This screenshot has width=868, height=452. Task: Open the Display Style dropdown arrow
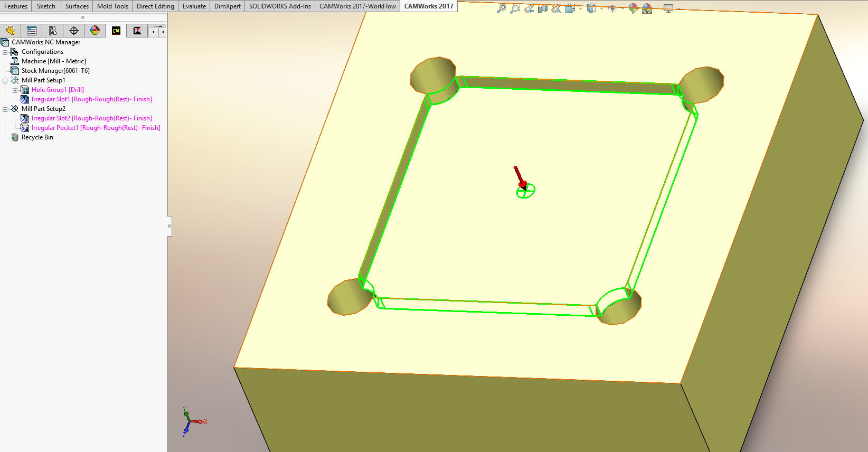pos(601,8)
